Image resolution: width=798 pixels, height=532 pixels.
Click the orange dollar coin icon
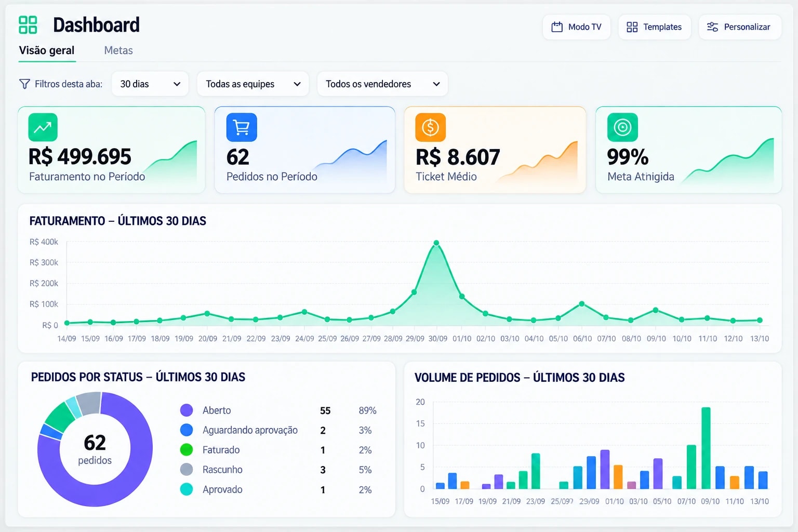click(431, 127)
